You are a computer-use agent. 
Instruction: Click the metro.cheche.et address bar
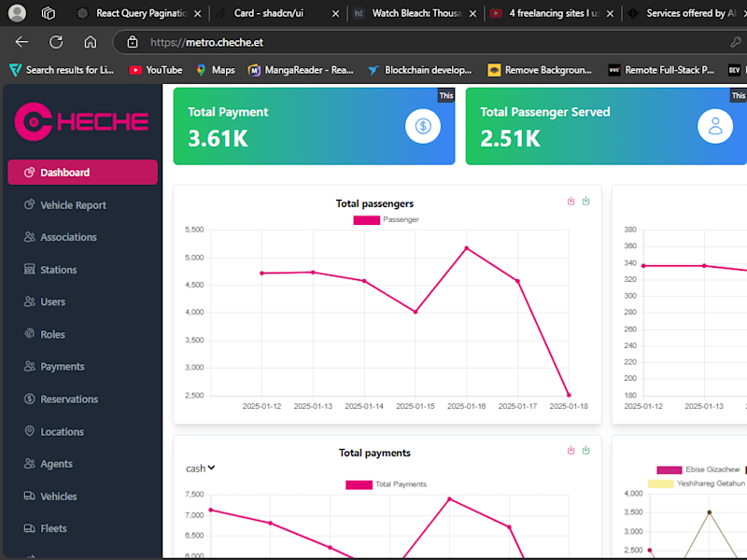429,42
